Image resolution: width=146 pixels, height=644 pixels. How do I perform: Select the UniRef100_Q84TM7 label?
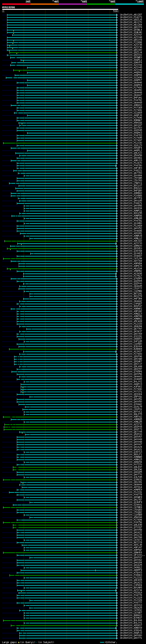131,369
